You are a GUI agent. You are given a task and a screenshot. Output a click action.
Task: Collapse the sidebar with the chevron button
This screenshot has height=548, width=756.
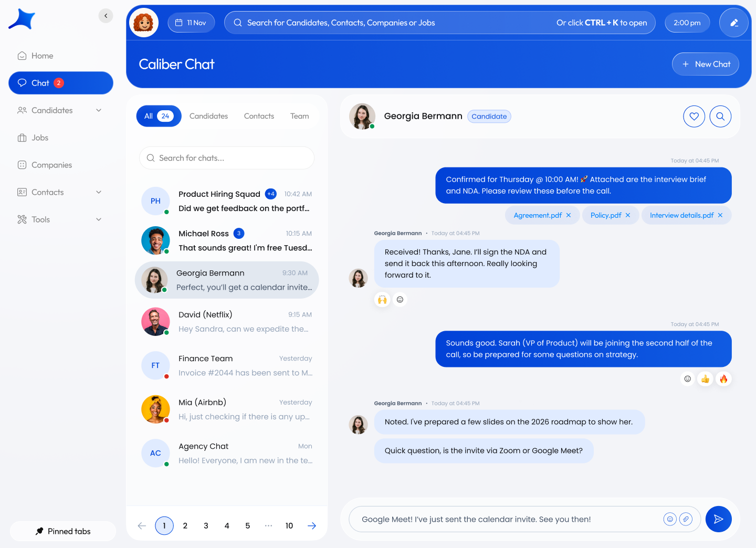106,16
